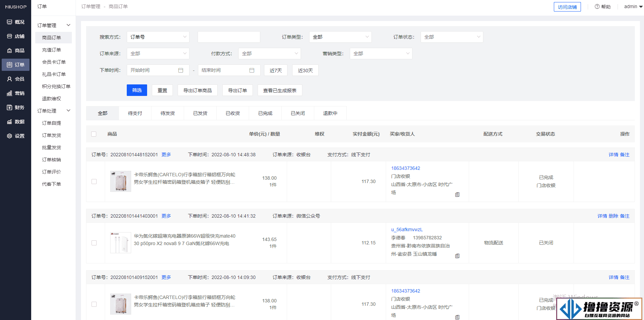Screen dimensions: 644x320
Task: Open 代客下单 in the submenu
Action: 52,184
